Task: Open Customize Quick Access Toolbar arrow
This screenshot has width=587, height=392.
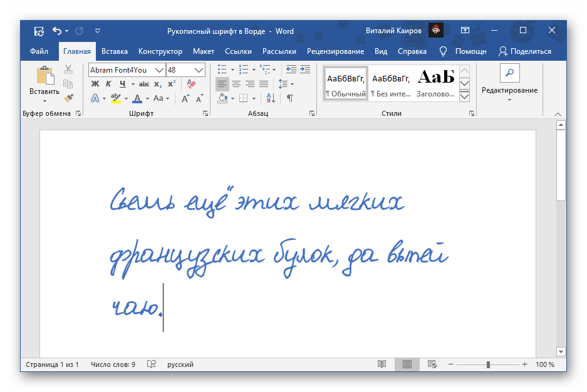Action: [x=97, y=31]
